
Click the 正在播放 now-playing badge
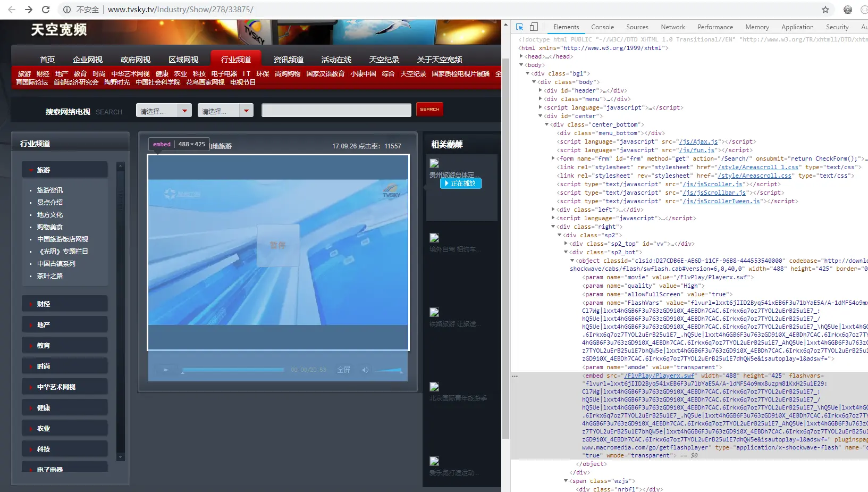click(461, 184)
